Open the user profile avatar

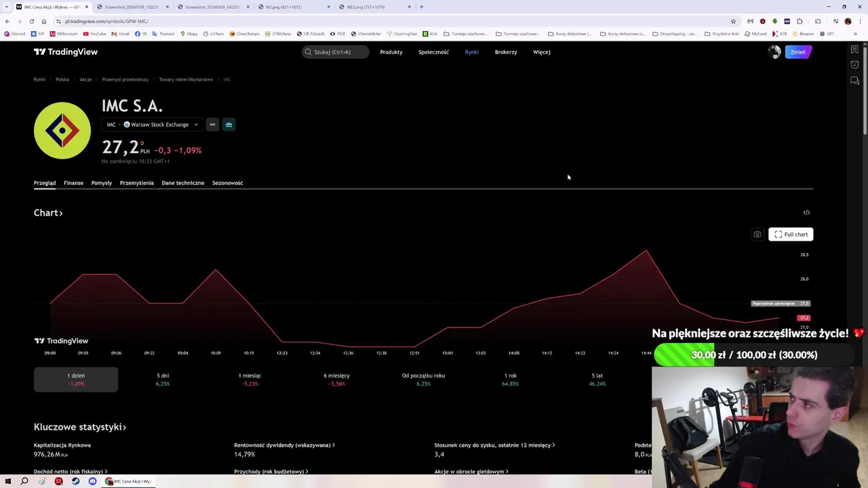coord(774,52)
